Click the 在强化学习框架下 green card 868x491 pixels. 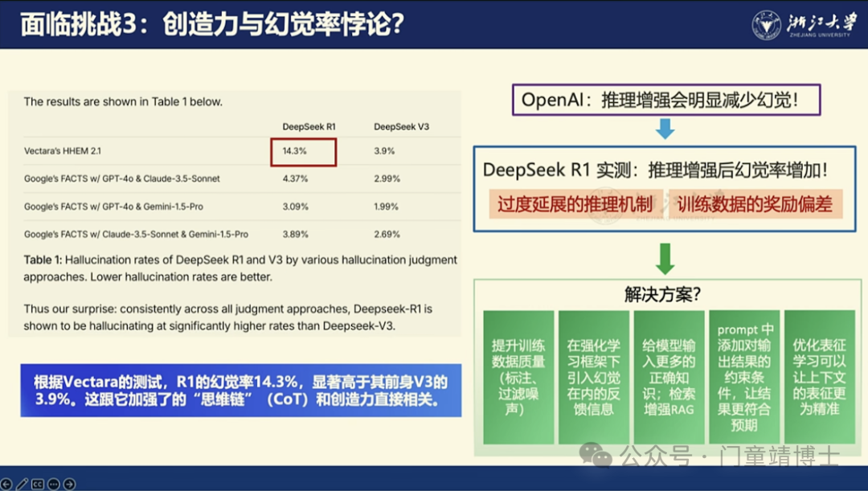click(x=594, y=377)
